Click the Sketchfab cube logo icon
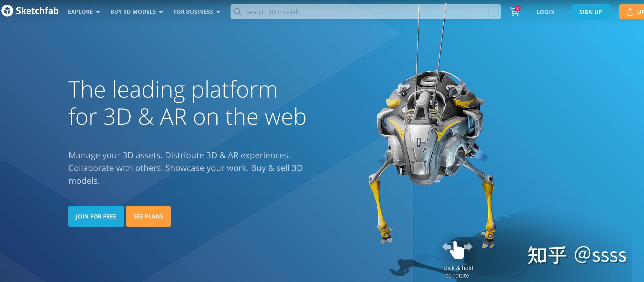644x282 pixels. tap(7, 11)
